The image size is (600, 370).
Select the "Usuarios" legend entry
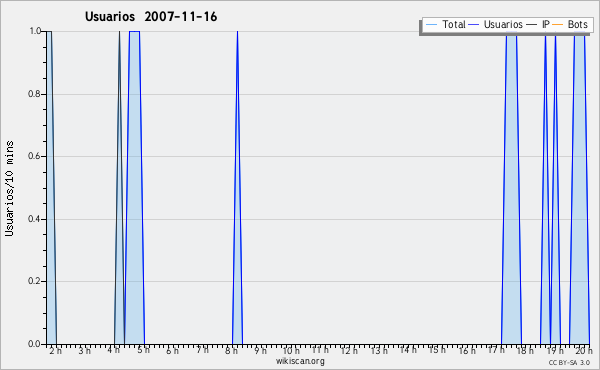click(x=496, y=24)
